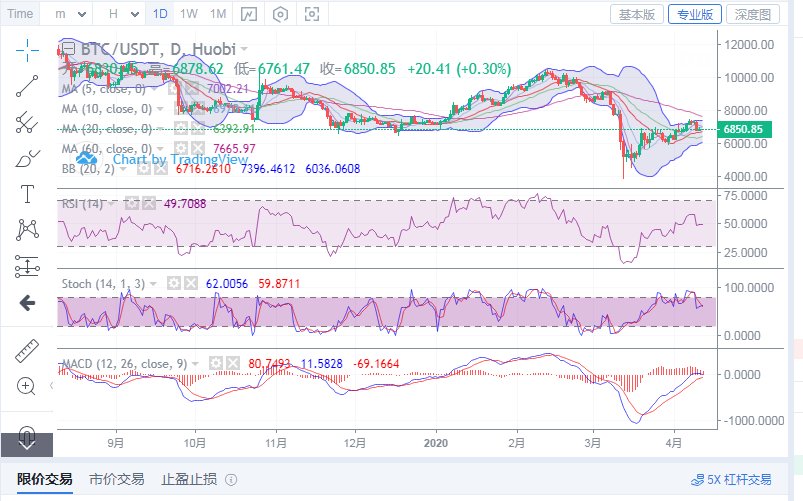Expand MA (10, close, 0) dropdown arrow

click(160, 109)
